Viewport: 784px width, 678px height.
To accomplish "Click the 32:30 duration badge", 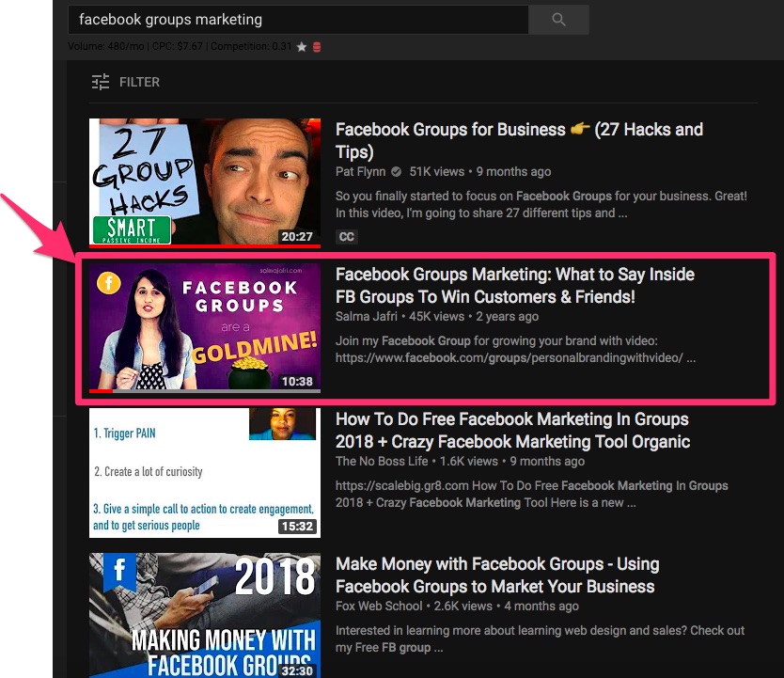I will (x=297, y=671).
